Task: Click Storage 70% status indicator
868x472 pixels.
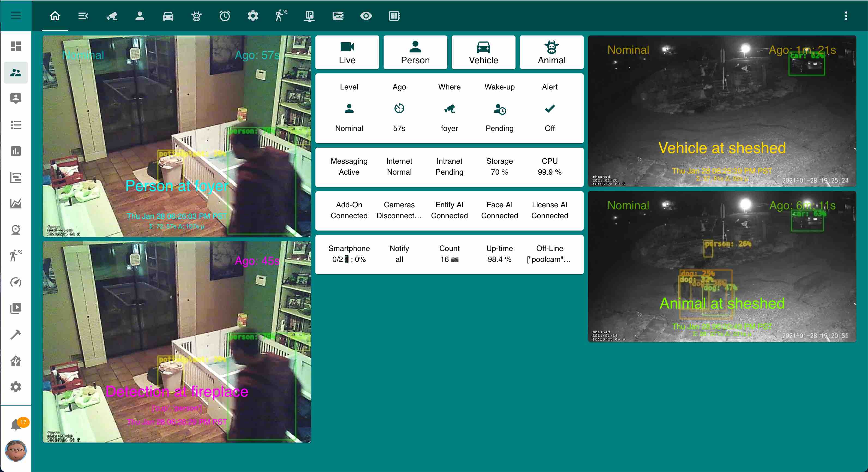Action: [x=499, y=166]
